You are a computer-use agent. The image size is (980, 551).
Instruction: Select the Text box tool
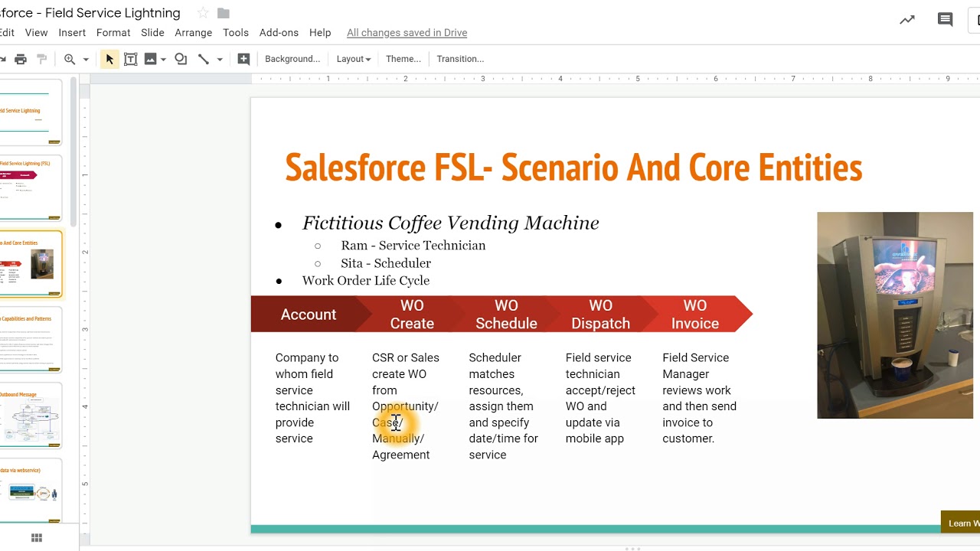point(131,59)
